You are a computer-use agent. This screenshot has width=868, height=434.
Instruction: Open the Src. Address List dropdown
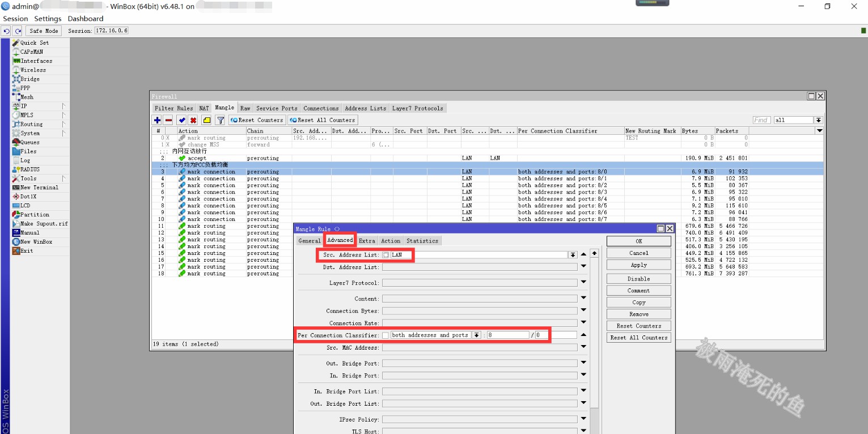573,255
